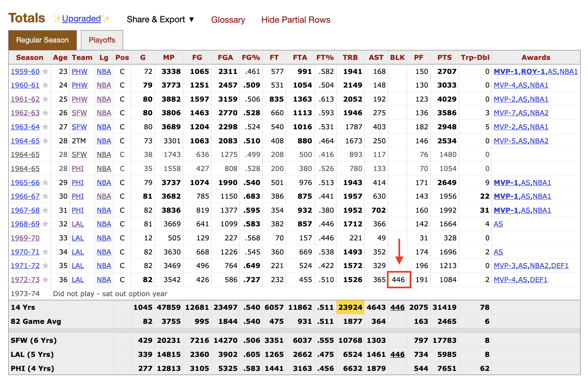Image resolution: width=588 pixels, height=380 pixels.
Task: Click the star icon next to 1970-71
Action: point(45,252)
